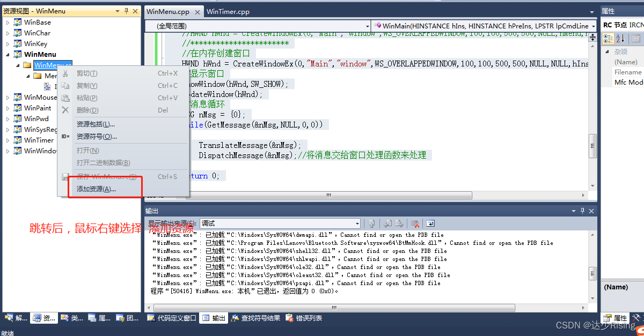Click the WinMenu.rc folder icon
This screenshot has width=644, height=336.
click(27, 65)
